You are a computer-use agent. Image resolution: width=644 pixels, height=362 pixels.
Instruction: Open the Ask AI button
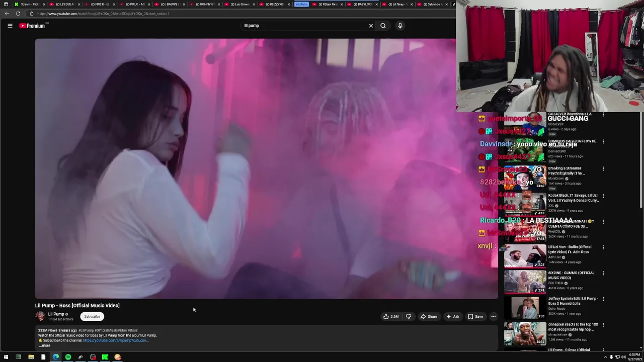452,316
